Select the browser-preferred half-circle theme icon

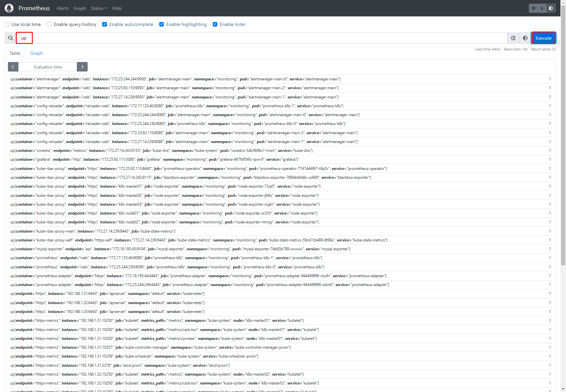click(551, 8)
